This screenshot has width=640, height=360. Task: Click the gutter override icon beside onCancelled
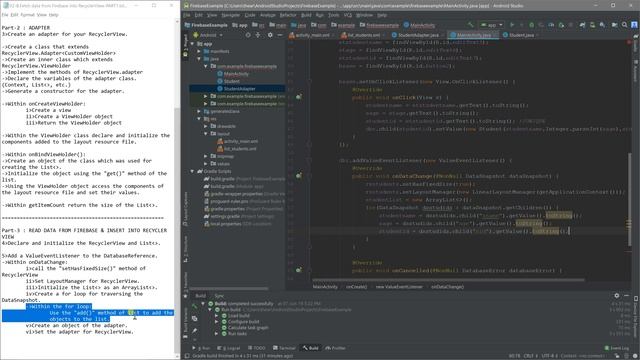[x=299, y=270]
